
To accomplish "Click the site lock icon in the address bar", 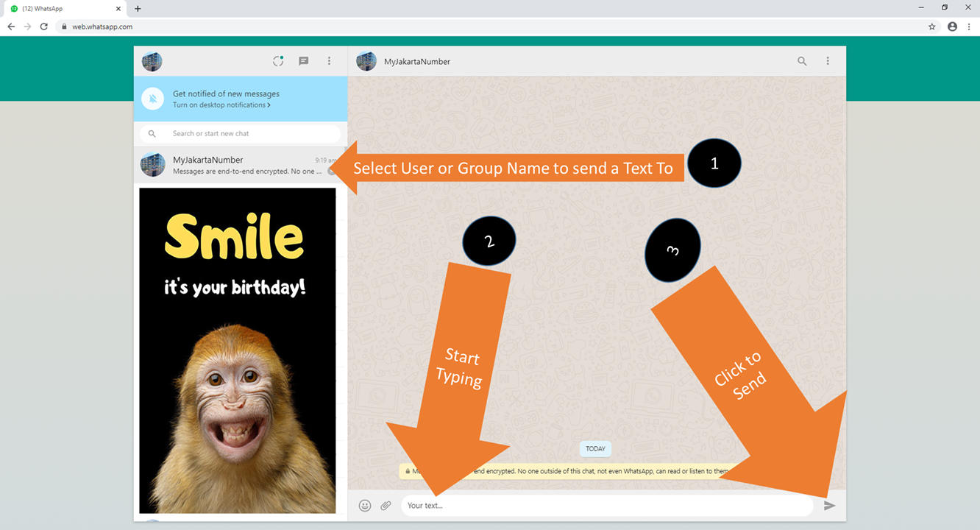I will [65, 26].
